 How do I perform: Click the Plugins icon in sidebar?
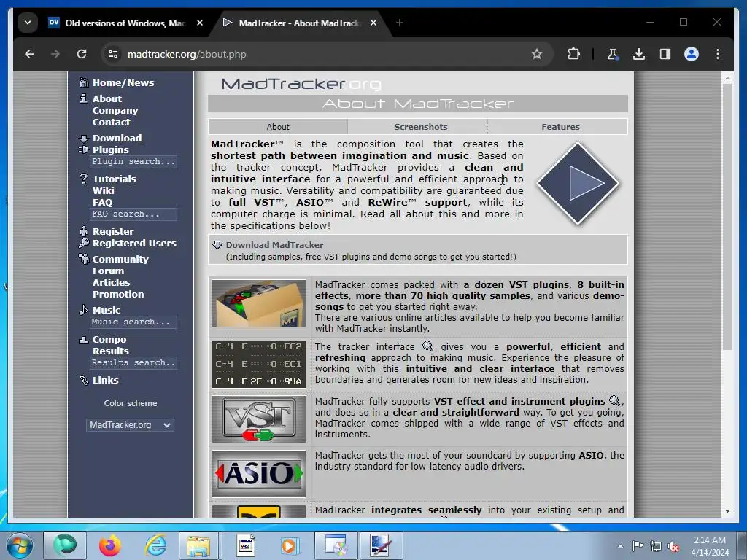84,149
